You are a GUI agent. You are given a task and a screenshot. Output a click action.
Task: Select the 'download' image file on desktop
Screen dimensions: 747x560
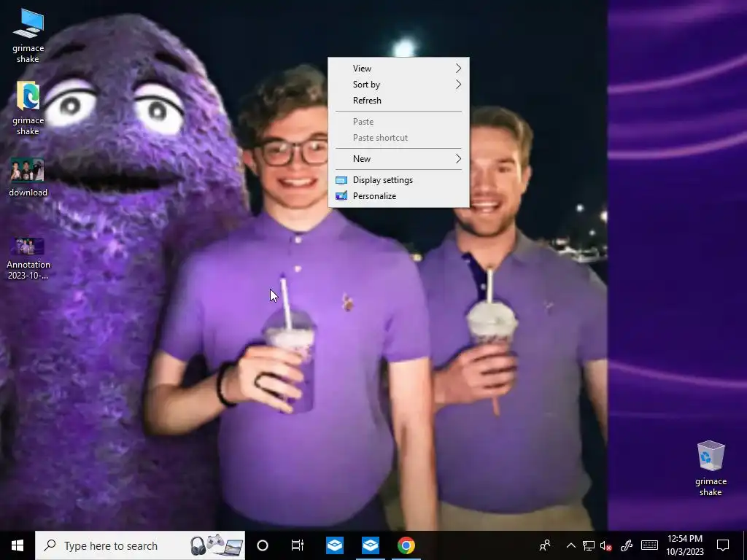point(28,177)
